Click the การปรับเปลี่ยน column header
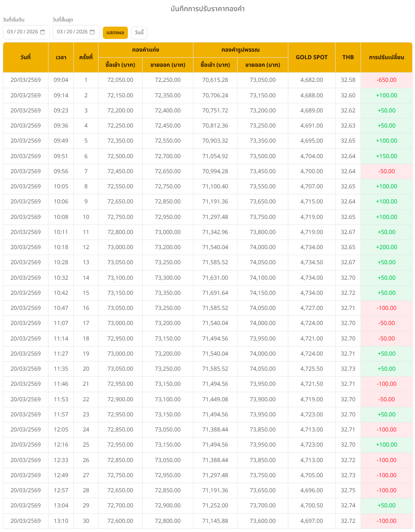 pos(386,57)
